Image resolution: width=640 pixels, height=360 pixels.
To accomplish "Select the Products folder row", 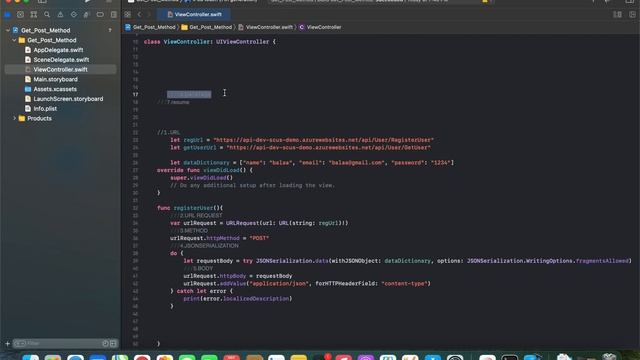I will [x=39, y=118].
